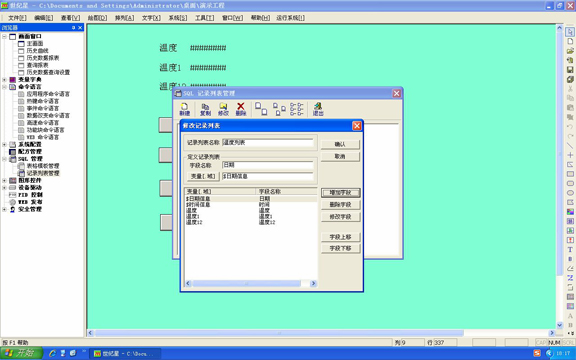Expand the 设备驱动 tree node

pos(4,188)
